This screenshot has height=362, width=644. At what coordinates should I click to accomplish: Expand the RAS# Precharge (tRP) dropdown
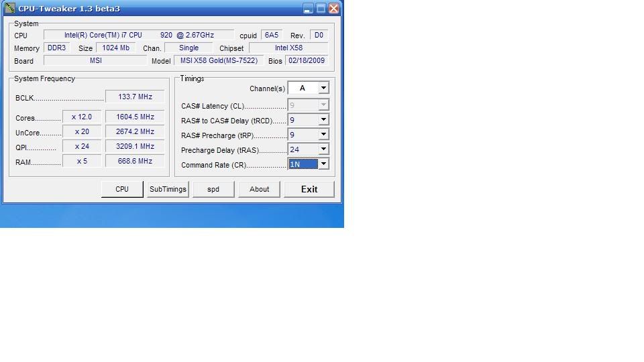click(323, 135)
